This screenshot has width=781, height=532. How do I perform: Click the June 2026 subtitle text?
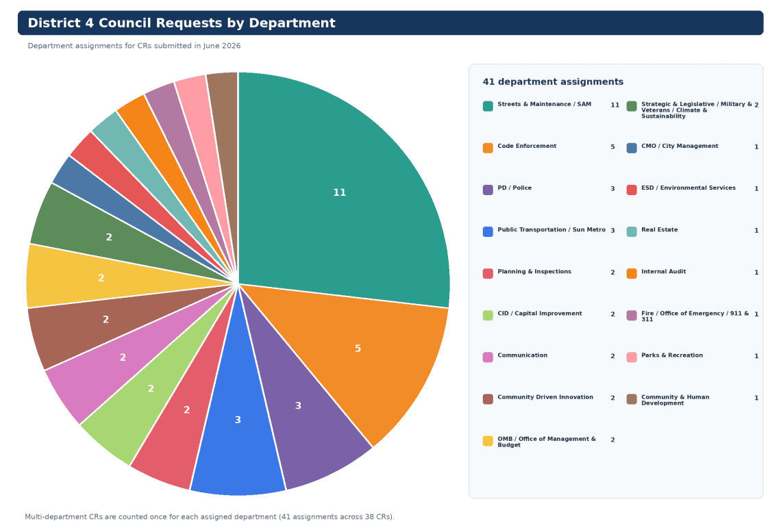point(134,46)
